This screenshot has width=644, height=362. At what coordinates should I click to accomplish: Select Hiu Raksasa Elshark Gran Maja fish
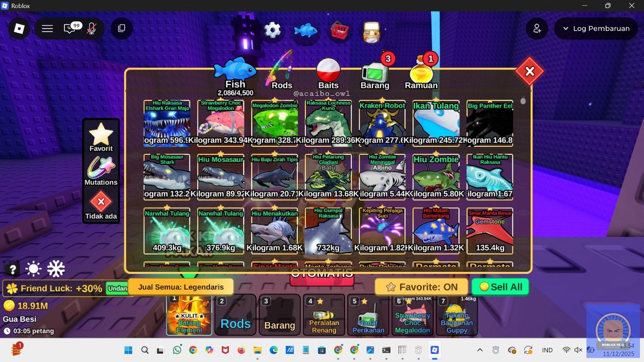[167, 123]
